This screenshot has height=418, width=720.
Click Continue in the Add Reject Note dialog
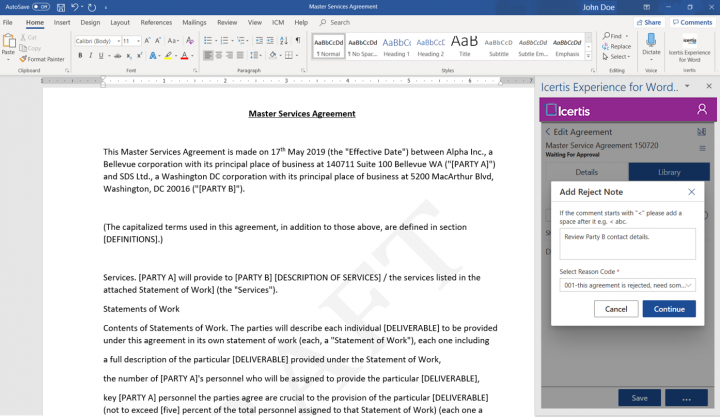click(x=669, y=309)
